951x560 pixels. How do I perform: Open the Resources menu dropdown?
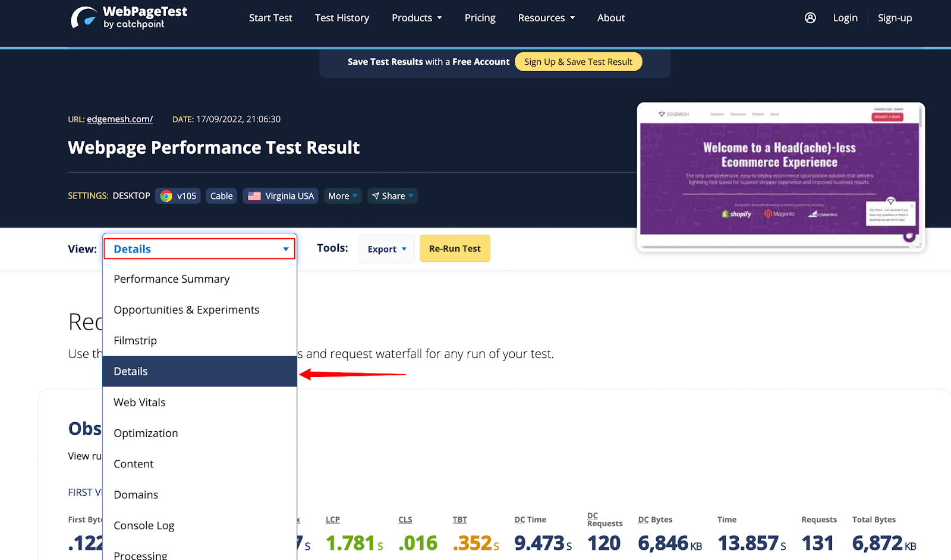(x=546, y=18)
